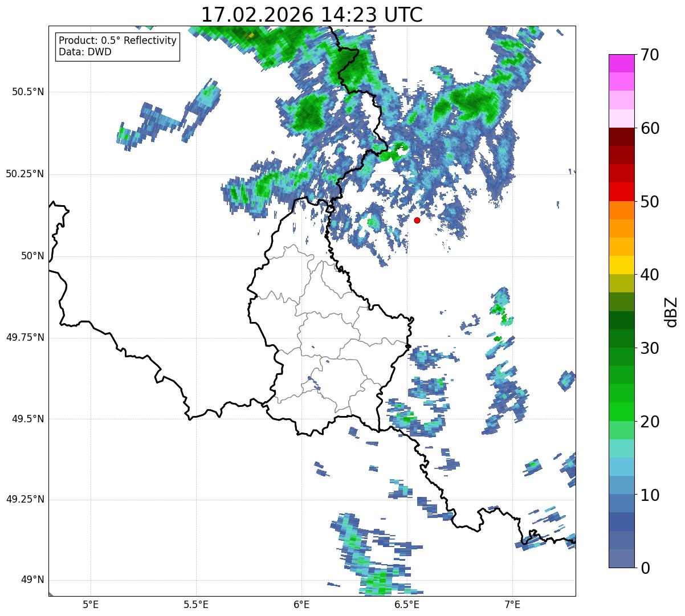
Task: Click the '50°N' latitude label
Action: 32,256
